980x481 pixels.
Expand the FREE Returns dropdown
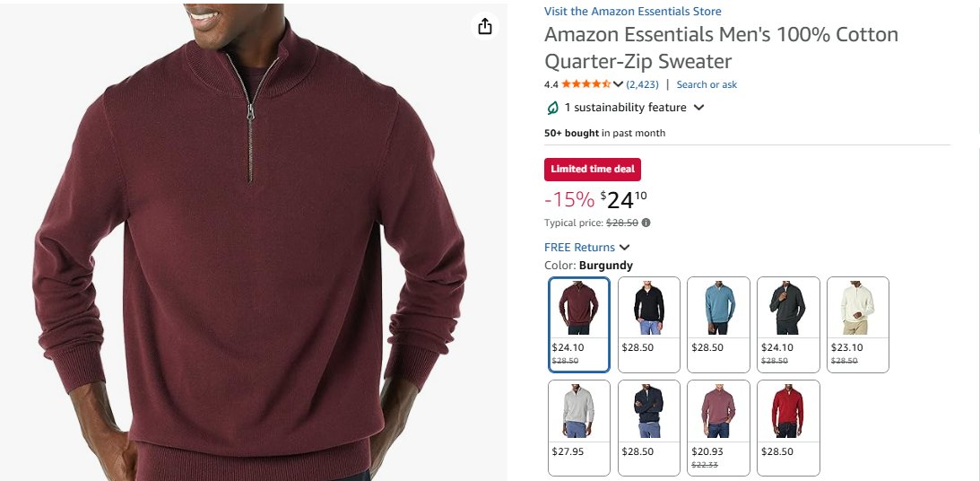(x=625, y=248)
